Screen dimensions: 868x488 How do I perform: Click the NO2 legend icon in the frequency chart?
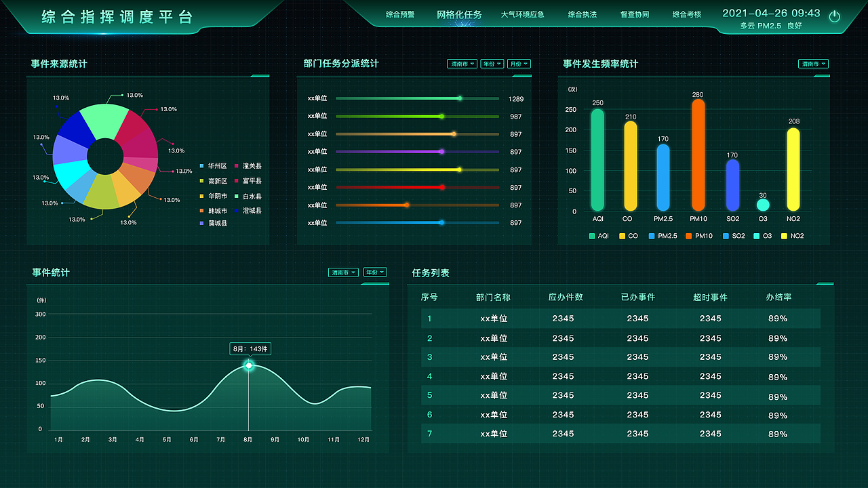click(785, 235)
